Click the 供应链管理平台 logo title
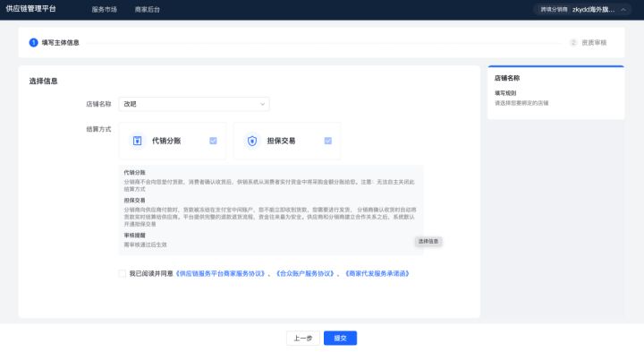This screenshot has height=352, width=644. [x=30, y=9]
